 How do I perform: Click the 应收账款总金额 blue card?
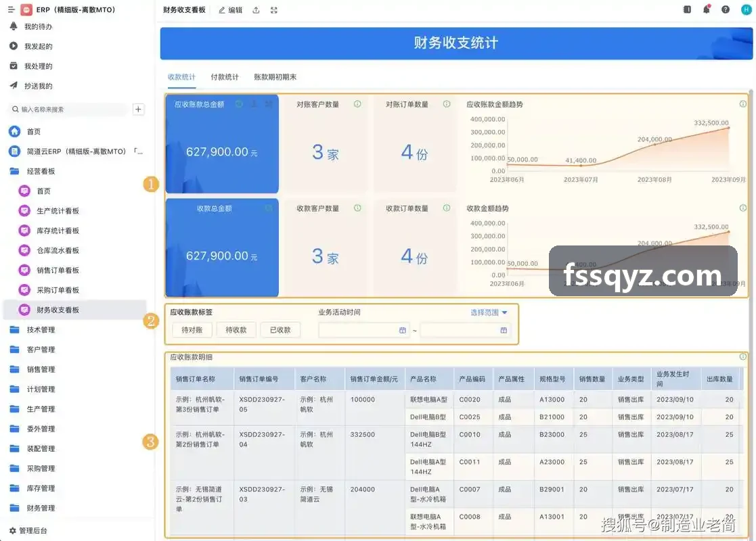click(222, 143)
